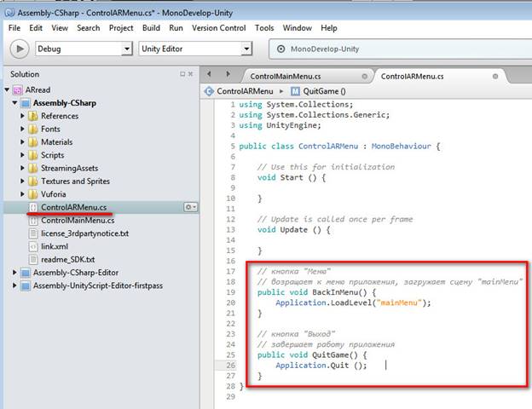Open the File menu
Viewport: 532px width, 409px height.
tap(14, 28)
